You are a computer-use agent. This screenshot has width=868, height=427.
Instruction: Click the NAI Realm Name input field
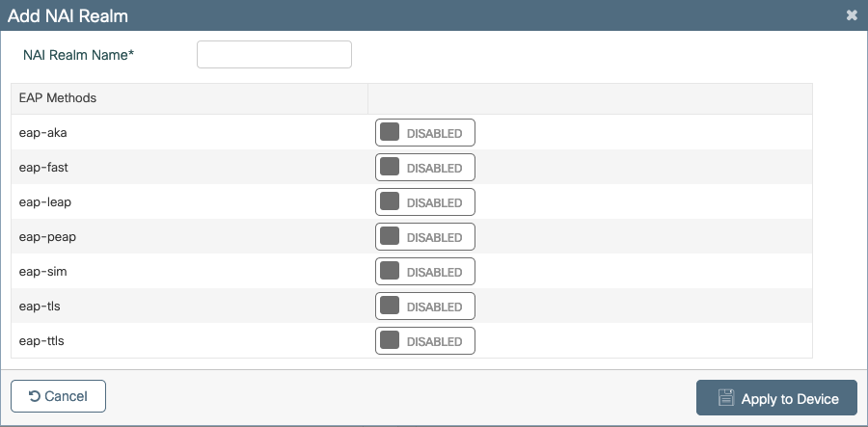(274, 55)
